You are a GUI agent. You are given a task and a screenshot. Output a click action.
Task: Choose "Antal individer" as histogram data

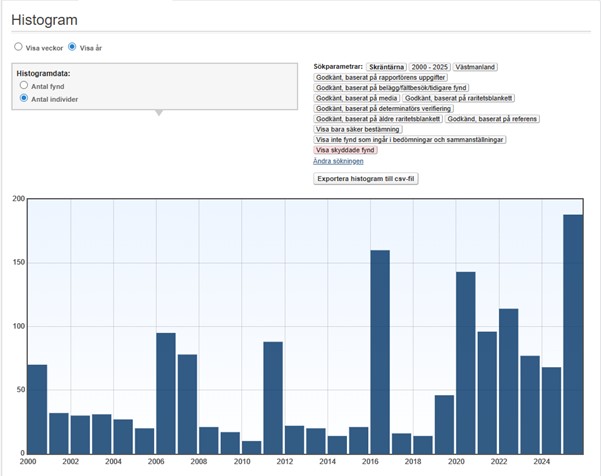(24, 98)
